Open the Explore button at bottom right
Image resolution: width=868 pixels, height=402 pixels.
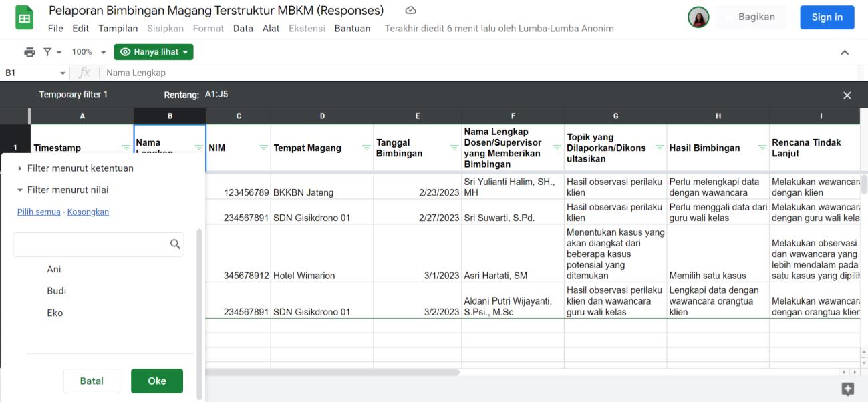(848, 389)
